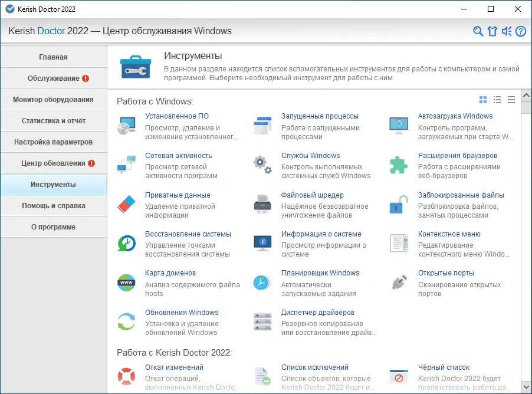Open Статистика и отчёт
The image size is (532, 394).
point(53,121)
